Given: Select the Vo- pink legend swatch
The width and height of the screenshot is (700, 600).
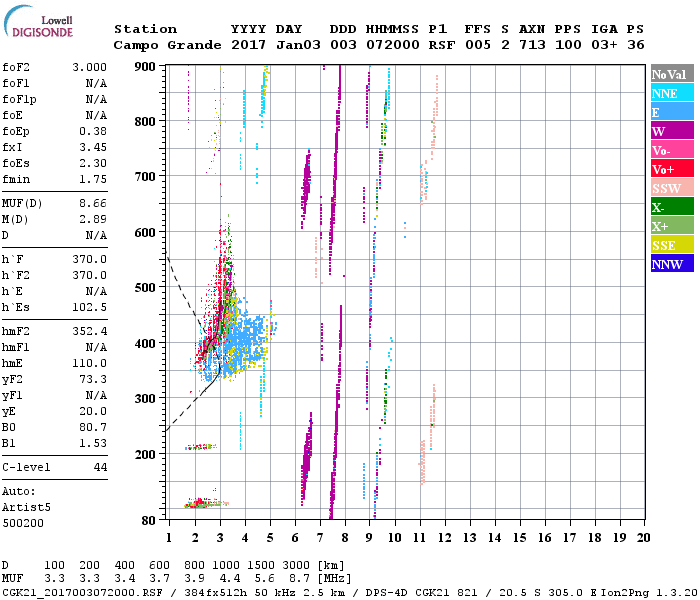Looking at the screenshot, I should click(672, 150).
